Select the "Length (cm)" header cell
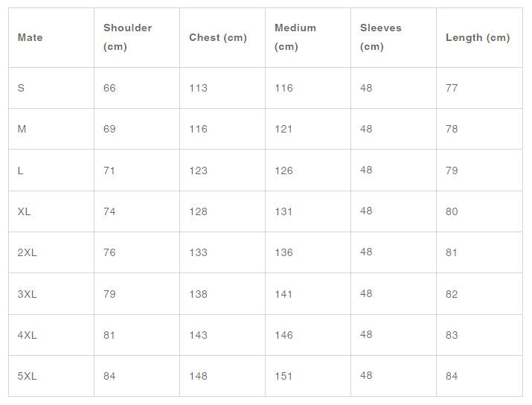 (478, 37)
